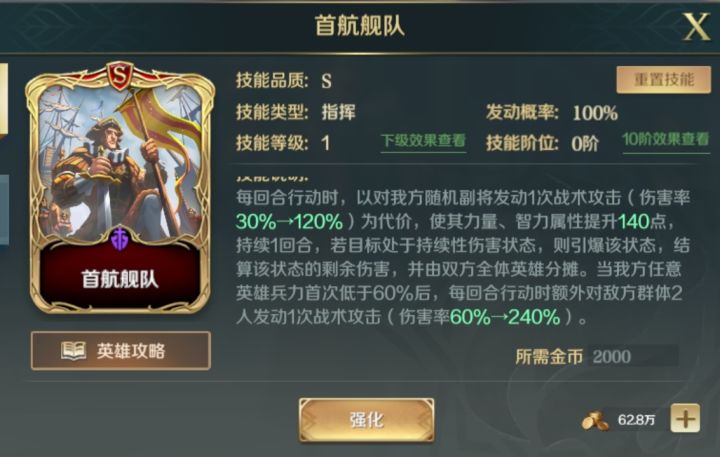Tap the 62.8万 gold balance
Viewport: 720px width, 457px height.
pyautogui.click(x=636, y=420)
